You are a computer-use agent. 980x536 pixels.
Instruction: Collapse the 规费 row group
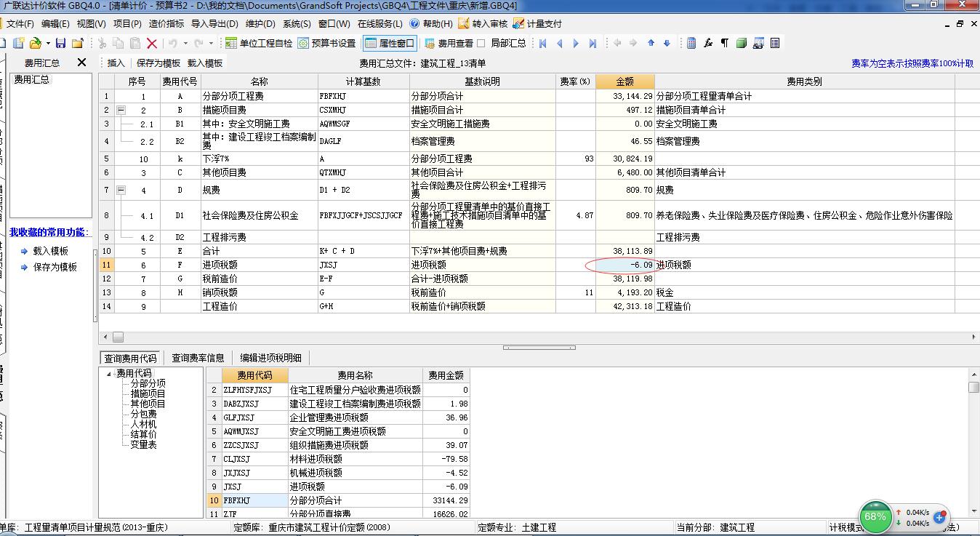(121, 190)
